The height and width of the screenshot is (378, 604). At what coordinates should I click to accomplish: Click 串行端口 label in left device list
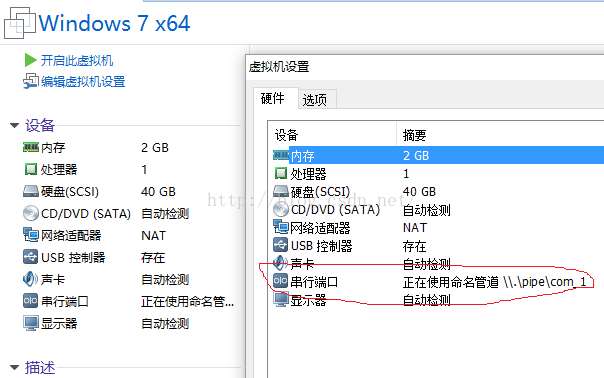[65, 301]
